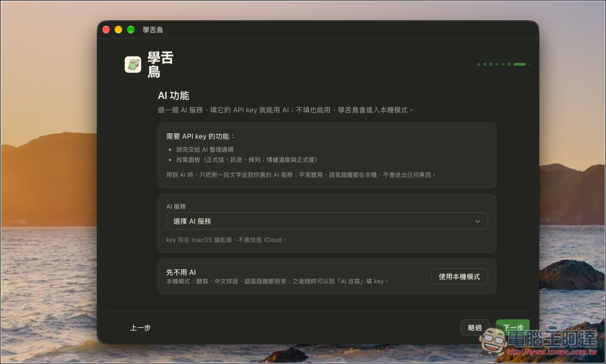
Task: Go back with 上一步
Action: [x=140, y=327]
